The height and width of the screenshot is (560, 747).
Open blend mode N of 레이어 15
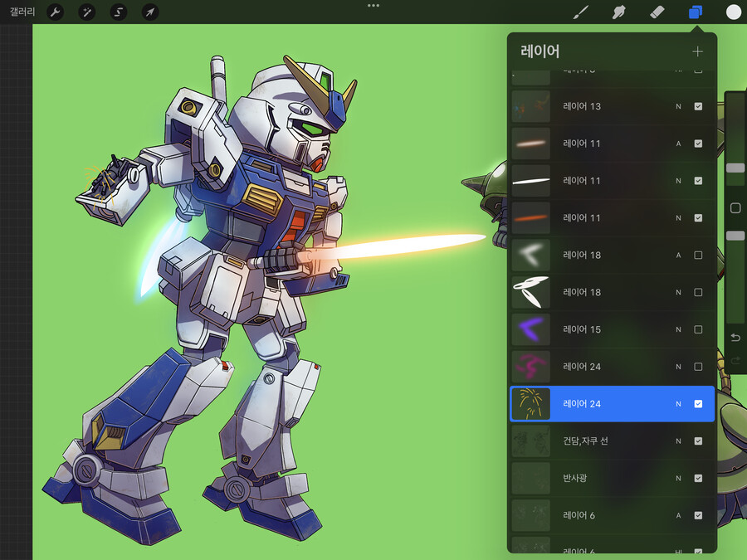[x=678, y=329]
